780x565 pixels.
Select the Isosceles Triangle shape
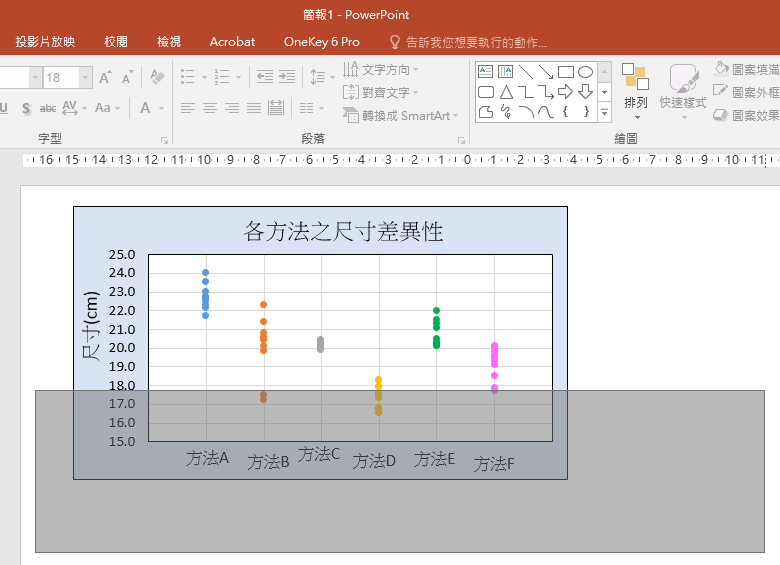506,92
